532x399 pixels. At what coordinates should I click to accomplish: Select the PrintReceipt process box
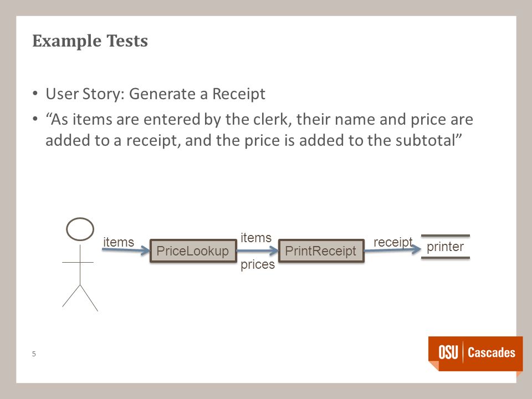click(x=321, y=251)
